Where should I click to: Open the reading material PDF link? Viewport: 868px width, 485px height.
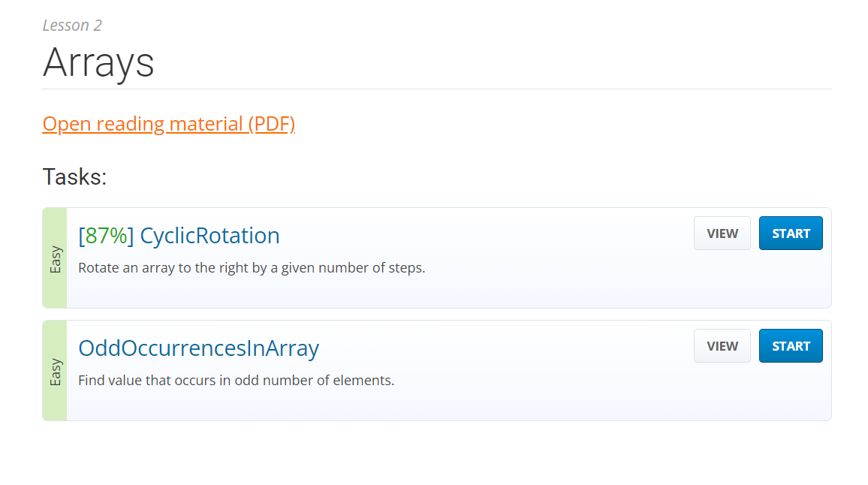[x=168, y=124]
